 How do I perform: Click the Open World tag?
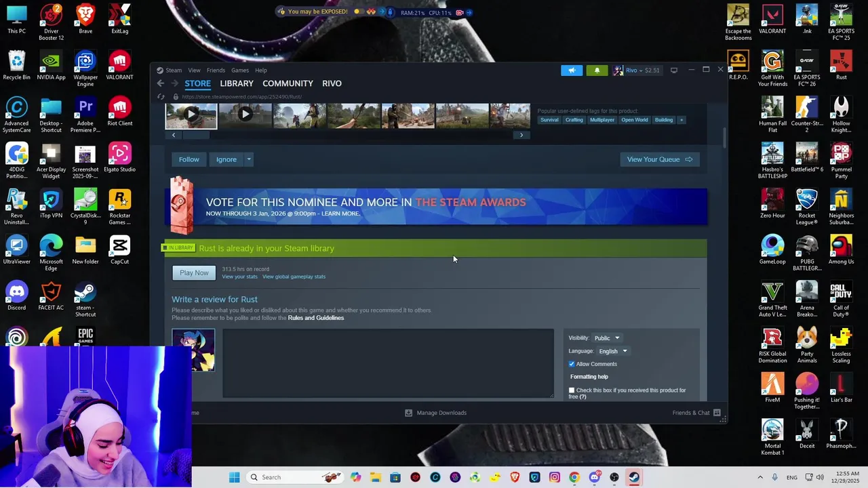pyautogui.click(x=635, y=120)
